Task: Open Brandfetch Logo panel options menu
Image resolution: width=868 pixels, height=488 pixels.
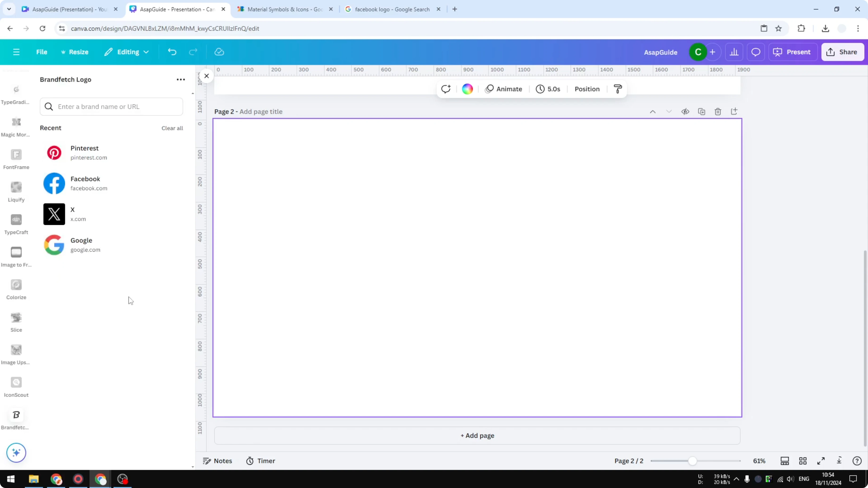Action: tap(181, 79)
